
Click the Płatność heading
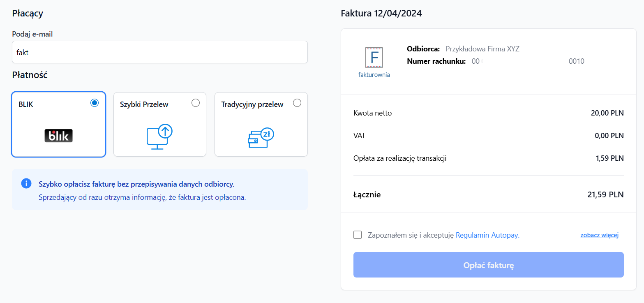[x=30, y=75]
